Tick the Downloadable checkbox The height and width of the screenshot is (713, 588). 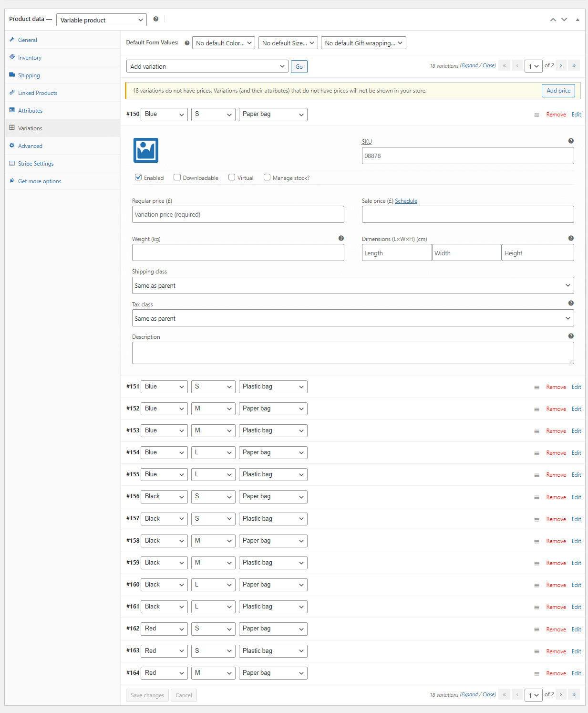(177, 177)
